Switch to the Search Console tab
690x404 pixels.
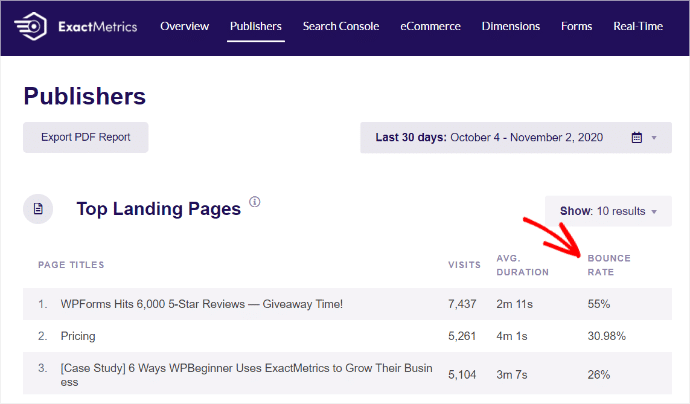[x=341, y=26]
